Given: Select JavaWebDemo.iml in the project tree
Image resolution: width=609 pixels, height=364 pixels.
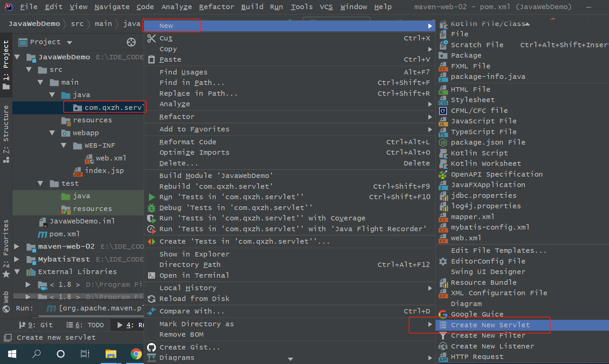Looking at the screenshot, I should coord(82,221).
